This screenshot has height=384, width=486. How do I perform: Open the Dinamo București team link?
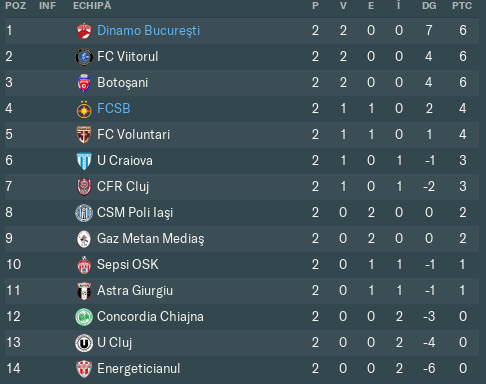pyautogui.click(x=148, y=31)
